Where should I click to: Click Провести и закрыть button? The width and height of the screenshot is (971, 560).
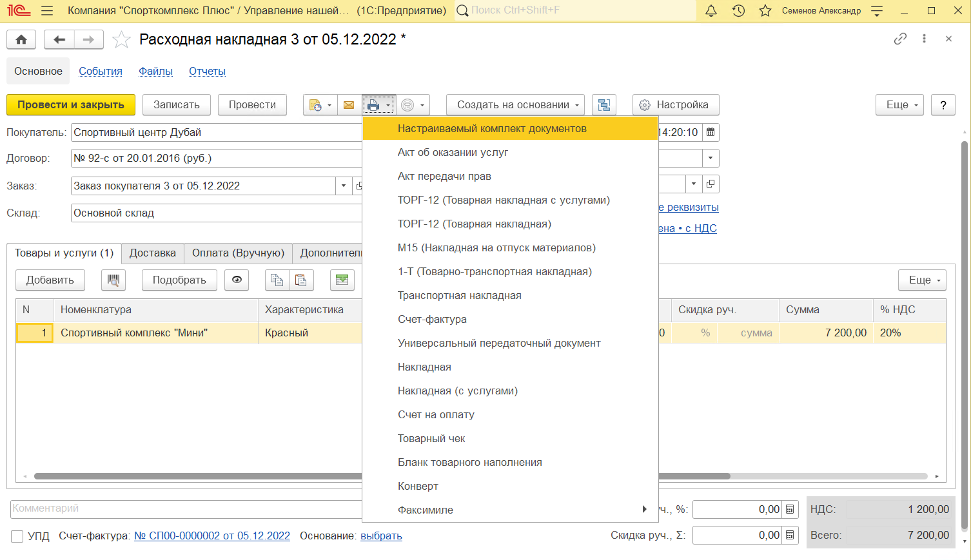coord(71,105)
